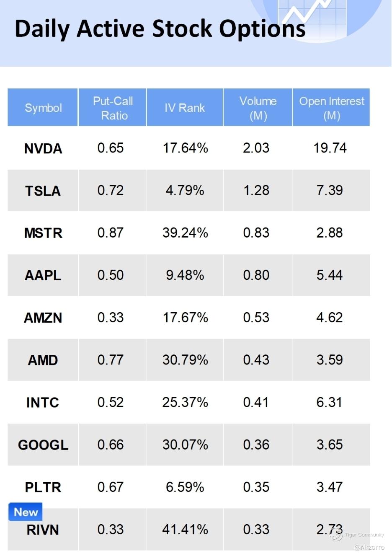This screenshot has height=556, width=392.
Task: Select the MSTR ticker symbol
Action: (43, 233)
